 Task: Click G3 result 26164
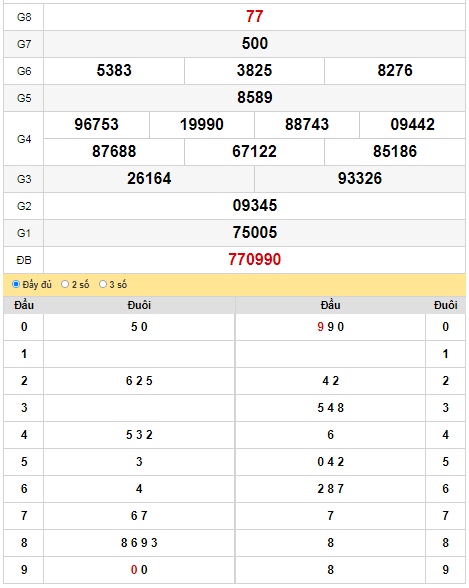coord(149,178)
